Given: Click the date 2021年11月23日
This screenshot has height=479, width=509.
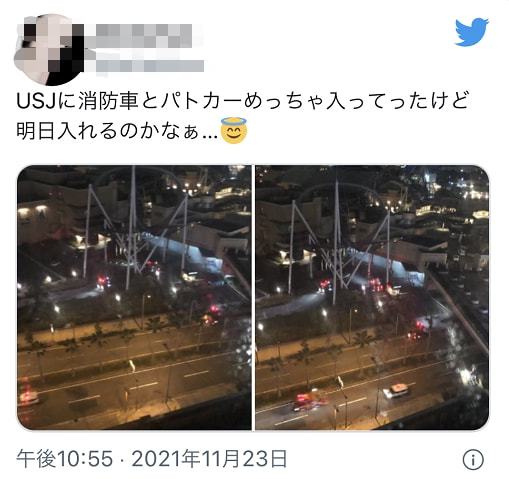Looking at the screenshot, I should click(209, 459).
